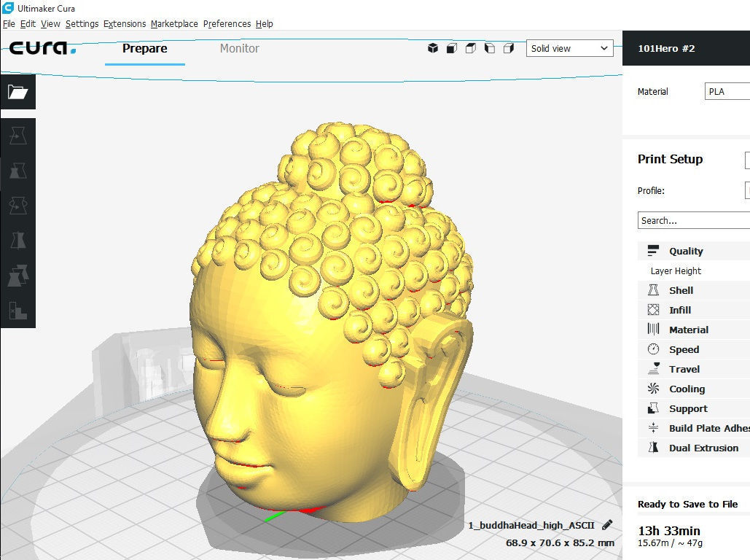Open the Edit menu
750x560 pixels.
tap(28, 23)
